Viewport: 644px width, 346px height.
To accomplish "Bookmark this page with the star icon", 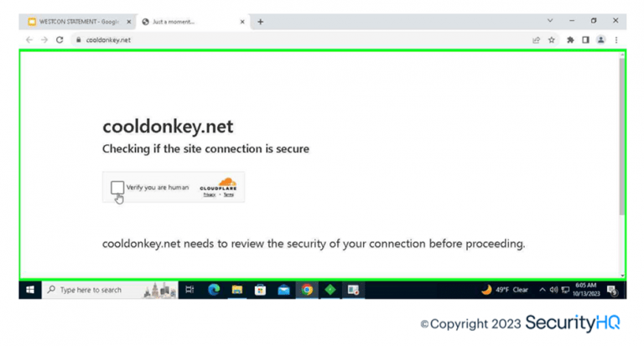I will pos(552,39).
